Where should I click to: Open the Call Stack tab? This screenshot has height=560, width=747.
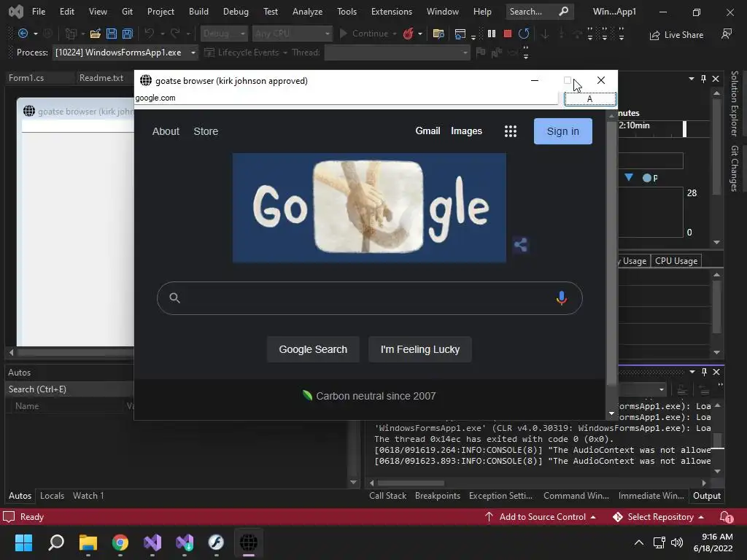tap(388, 496)
